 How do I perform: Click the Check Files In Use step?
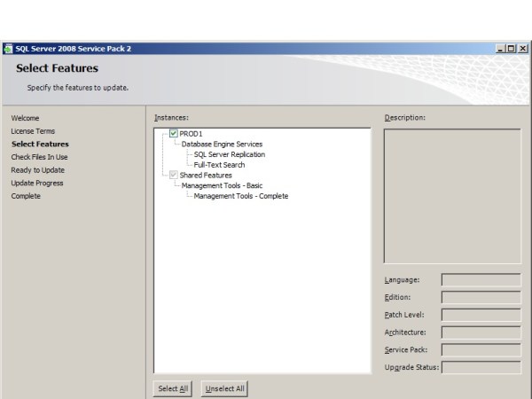pyautogui.click(x=39, y=157)
